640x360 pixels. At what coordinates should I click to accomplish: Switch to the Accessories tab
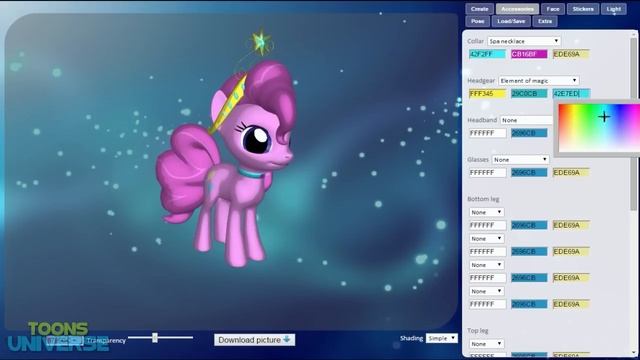point(517,9)
